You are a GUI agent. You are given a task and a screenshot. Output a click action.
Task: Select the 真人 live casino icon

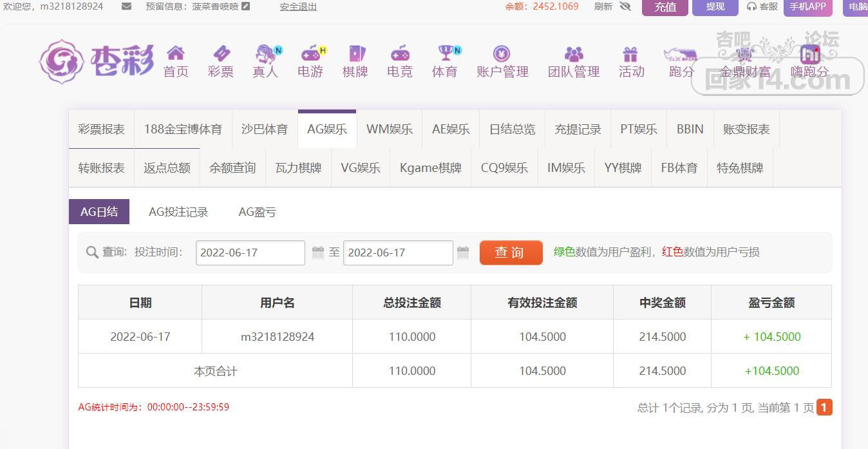click(x=265, y=53)
